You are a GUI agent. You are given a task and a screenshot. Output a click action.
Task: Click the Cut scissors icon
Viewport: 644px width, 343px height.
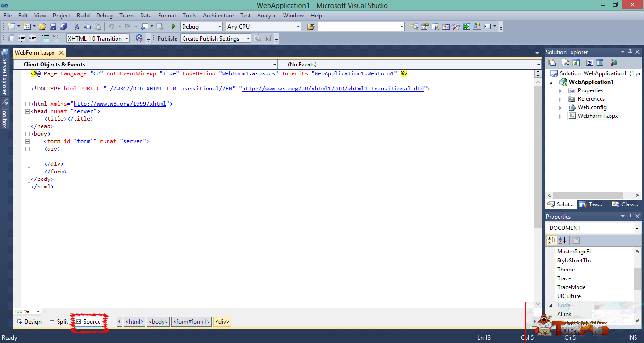77,27
